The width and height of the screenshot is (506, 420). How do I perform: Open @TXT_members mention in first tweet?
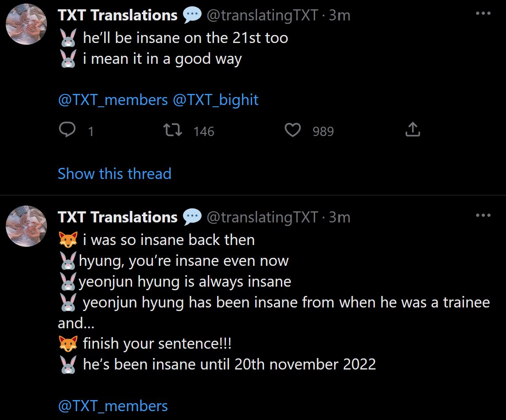(113, 100)
